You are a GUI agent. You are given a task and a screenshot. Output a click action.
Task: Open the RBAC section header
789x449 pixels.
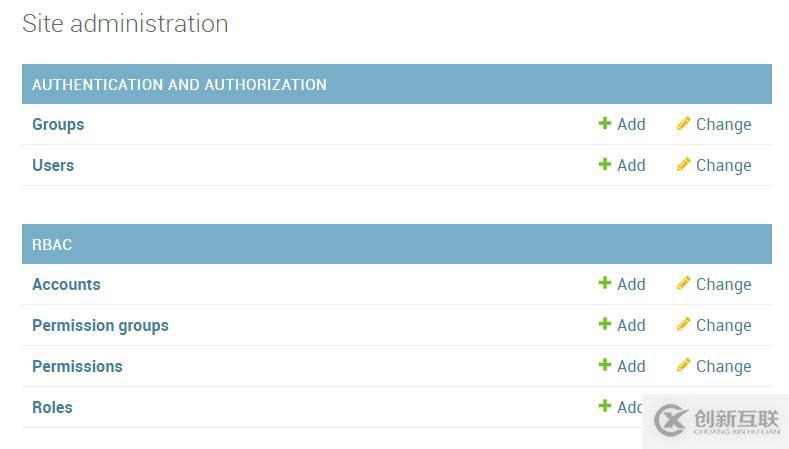coord(52,245)
